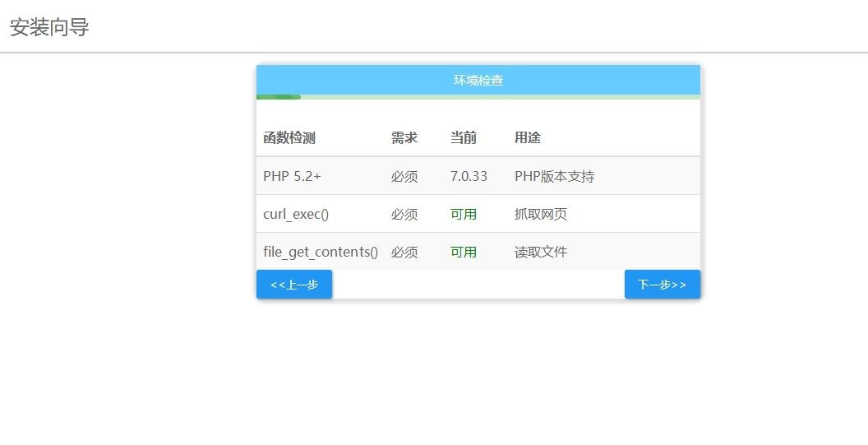This screenshot has height=445, width=868.
Task: Select the file_get_contents() function entry
Action: pos(321,252)
